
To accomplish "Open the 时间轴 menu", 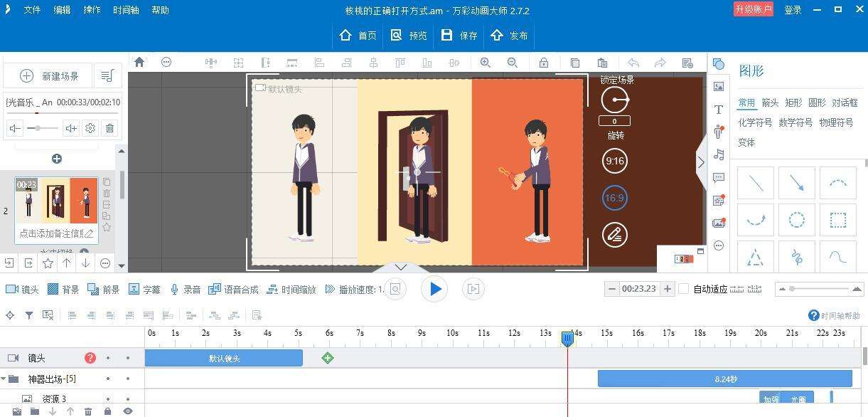I will click(x=126, y=10).
